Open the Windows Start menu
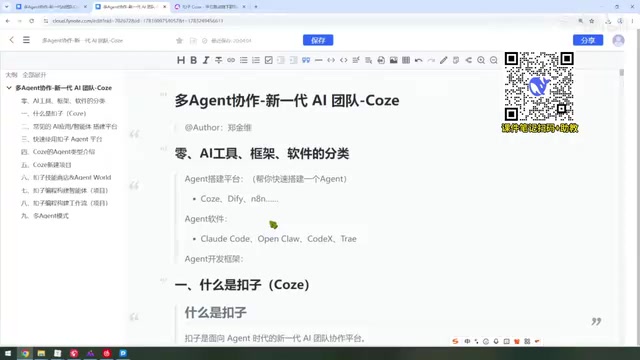This screenshot has width=640, height=360. pyautogui.click(x=8, y=353)
